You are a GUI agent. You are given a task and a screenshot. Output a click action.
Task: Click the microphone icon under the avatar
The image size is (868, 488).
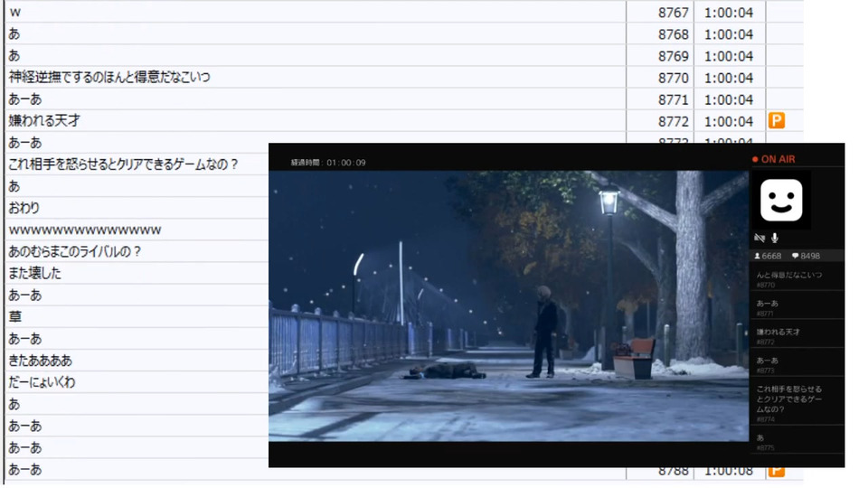(x=775, y=238)
